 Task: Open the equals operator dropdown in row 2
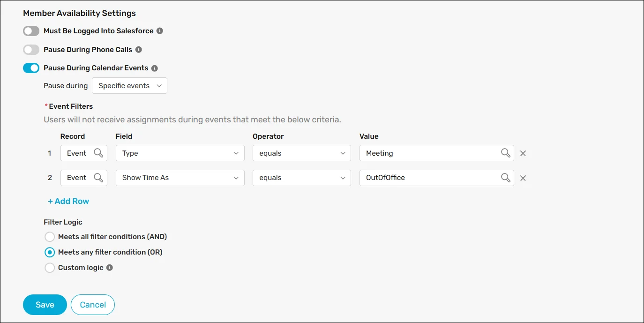tap(302, 178)
